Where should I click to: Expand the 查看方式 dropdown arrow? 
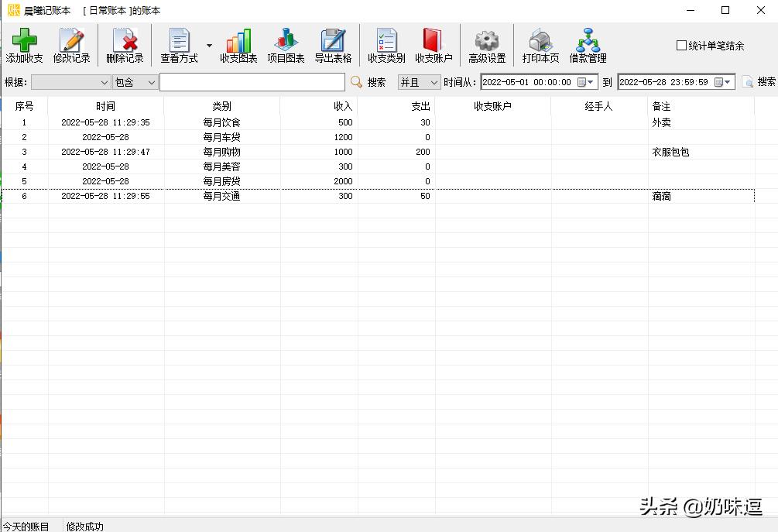tap(209, 46)
